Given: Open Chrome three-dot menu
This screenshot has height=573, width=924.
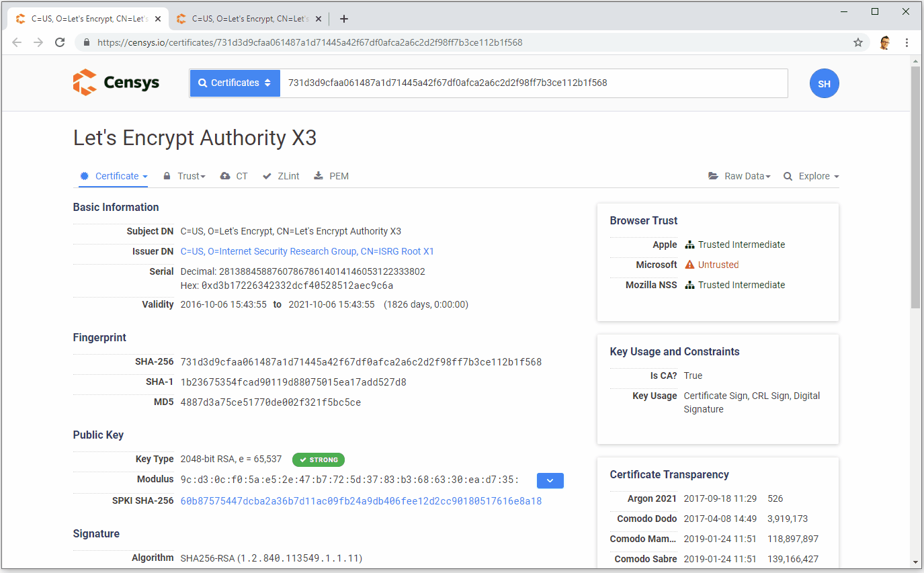Looking at the screenshot, I should pos(907,42).
